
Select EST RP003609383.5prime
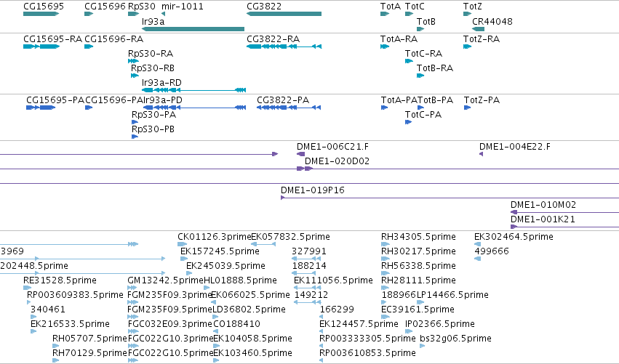click(x=28, y=302)
